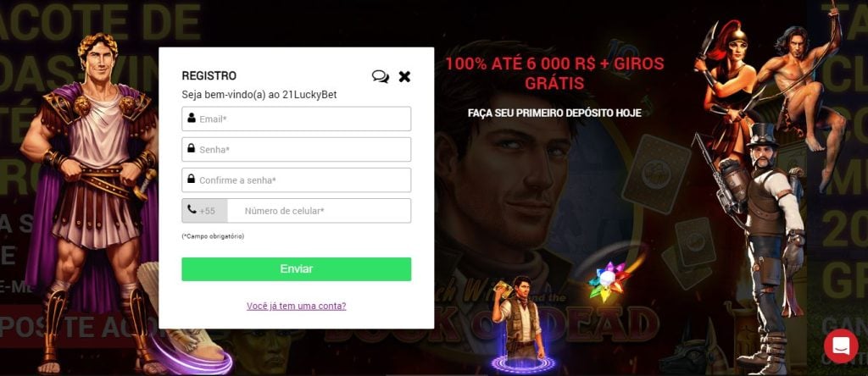Focus the Email input field
This screenshot has width=868, height=376.
296,119
